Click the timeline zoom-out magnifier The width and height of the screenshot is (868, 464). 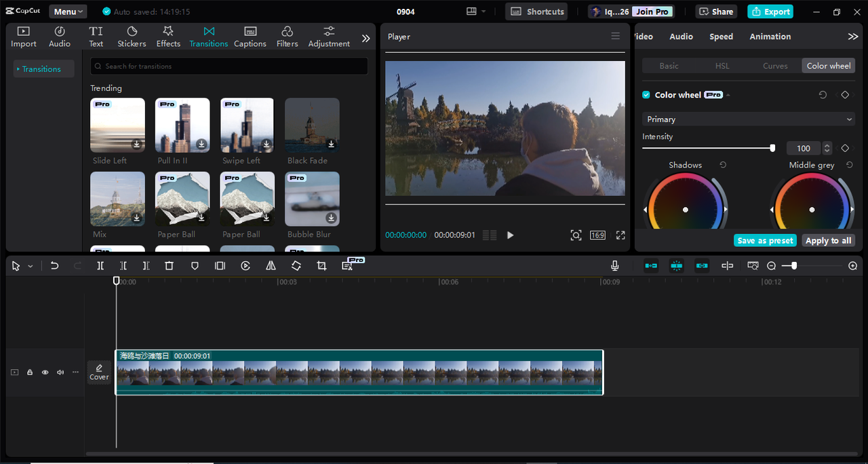click(772, 266)
